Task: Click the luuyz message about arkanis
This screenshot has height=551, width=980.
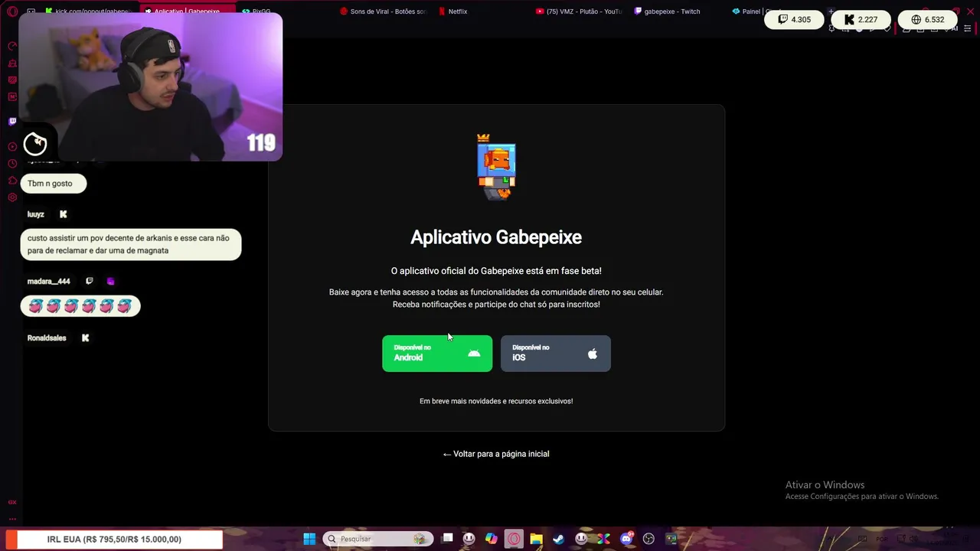Action: click(130, 245)
